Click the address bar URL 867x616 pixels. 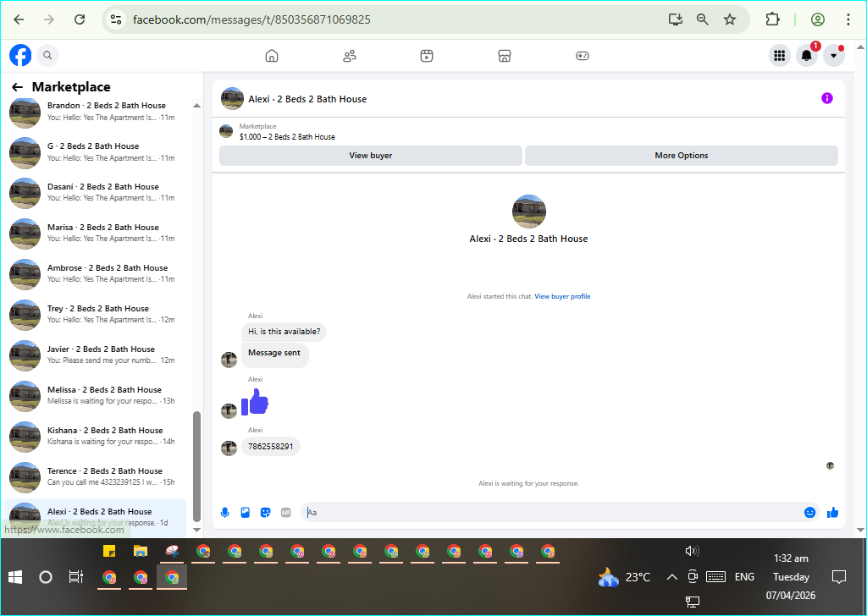click(251, 20)
